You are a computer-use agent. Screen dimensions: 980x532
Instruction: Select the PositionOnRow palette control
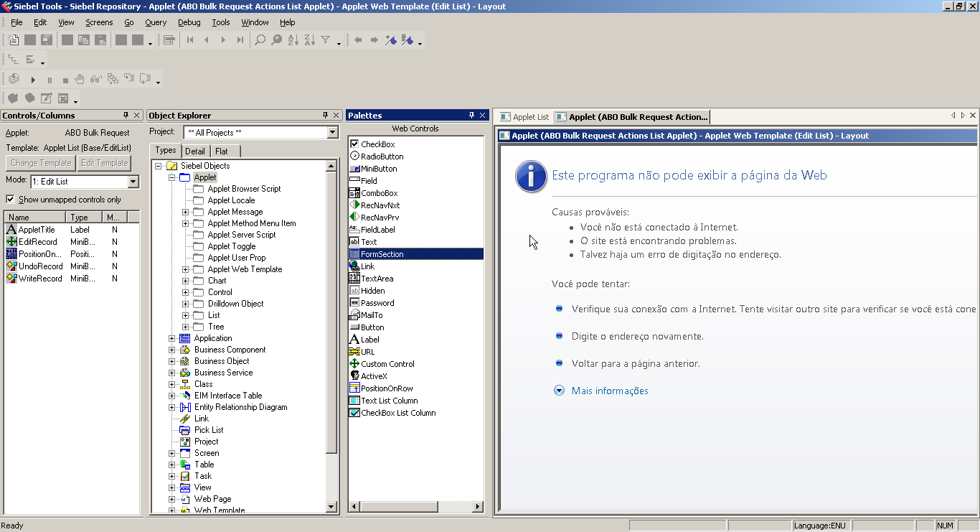(387, 388)
